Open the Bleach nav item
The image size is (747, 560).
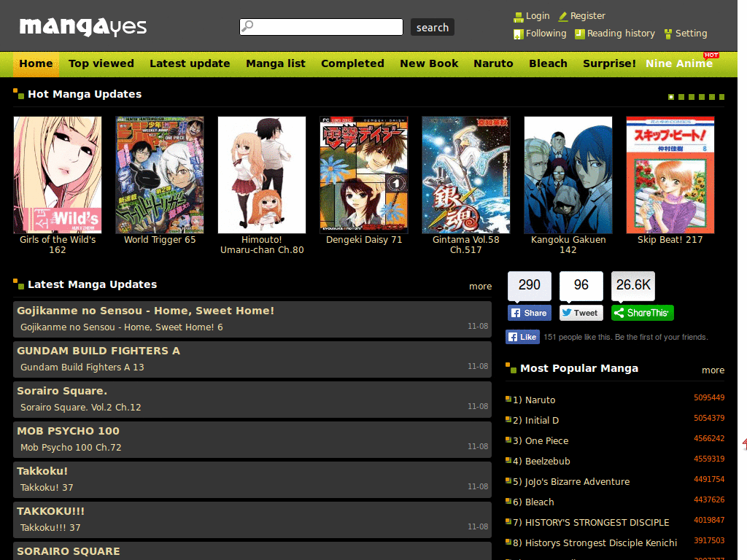coord(548,64)
